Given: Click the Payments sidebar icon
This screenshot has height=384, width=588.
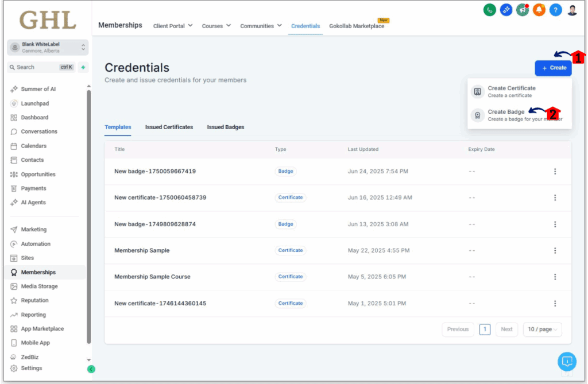Looking at the screenshot, I should (14, 188).
